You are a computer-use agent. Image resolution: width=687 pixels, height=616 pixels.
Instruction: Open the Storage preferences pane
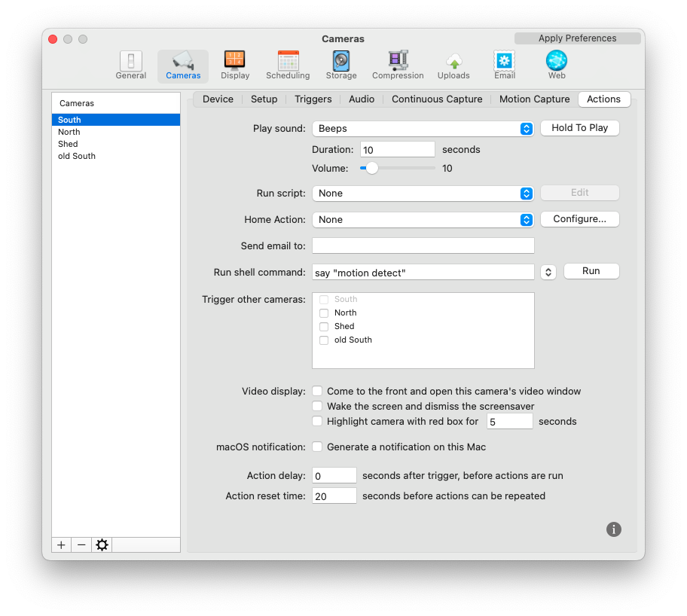click(x=341, y=66)
